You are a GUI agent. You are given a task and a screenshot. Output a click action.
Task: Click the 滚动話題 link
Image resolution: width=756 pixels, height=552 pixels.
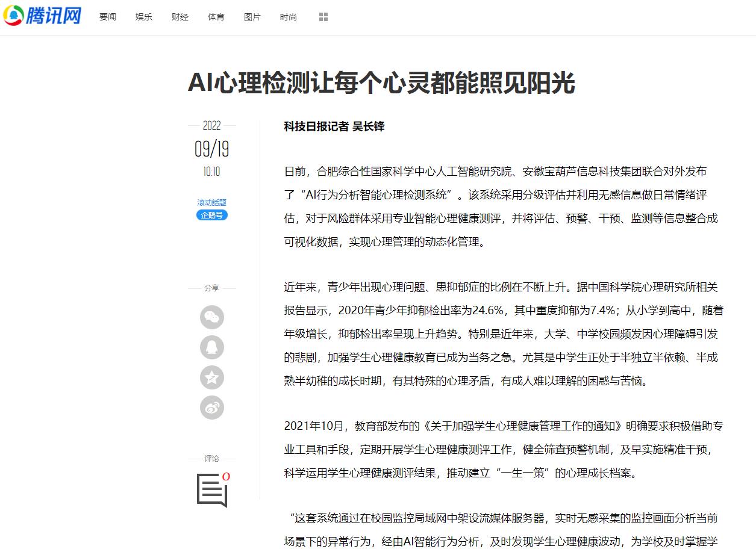pos(212,203)
